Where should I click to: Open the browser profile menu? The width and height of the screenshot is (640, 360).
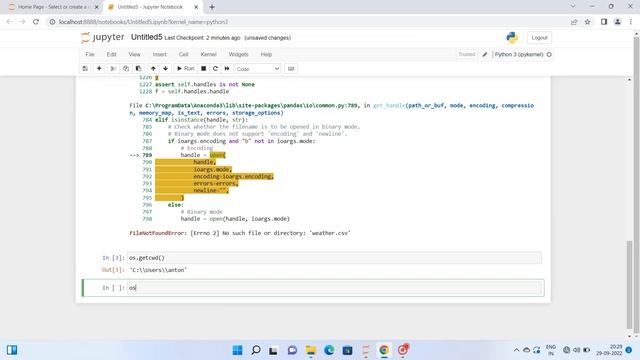click(x=618, y=22)
